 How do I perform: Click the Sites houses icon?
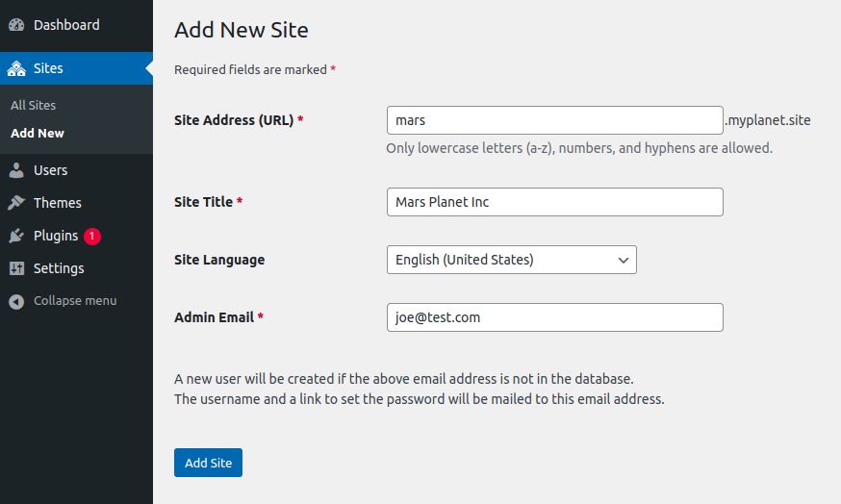click(x=16, y=69)
